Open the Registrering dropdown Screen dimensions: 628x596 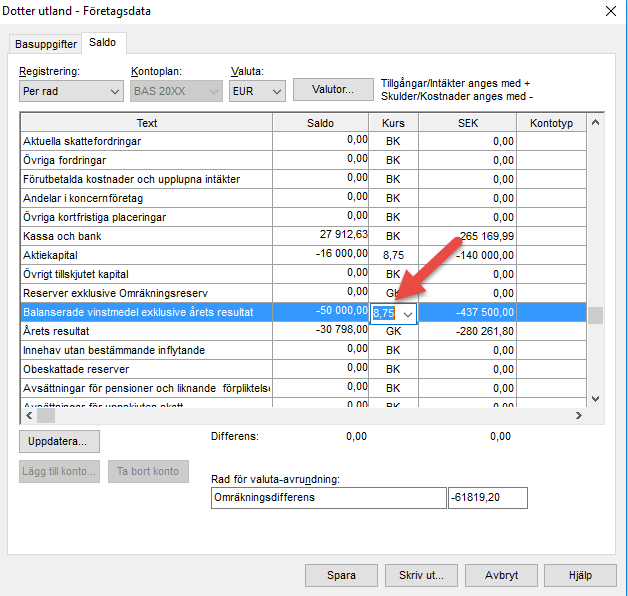coord(71,91)
